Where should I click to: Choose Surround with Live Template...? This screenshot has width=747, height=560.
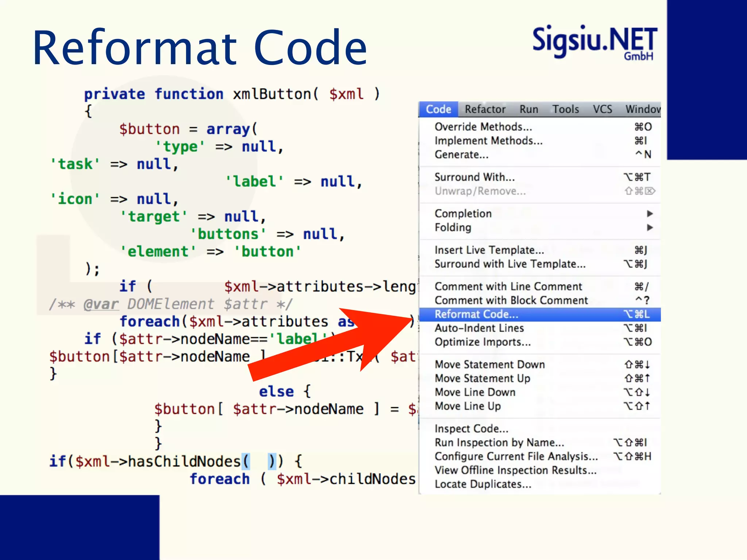click(x=540, y=264)
